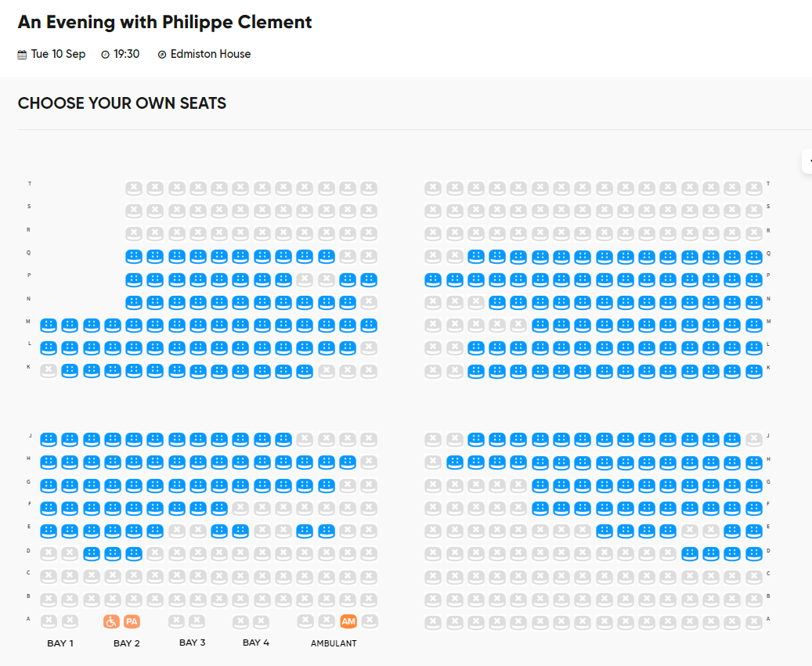Choose leftmost seat of right-block row P
Viewport: 812px width, 666px height.
coord(433,280)
